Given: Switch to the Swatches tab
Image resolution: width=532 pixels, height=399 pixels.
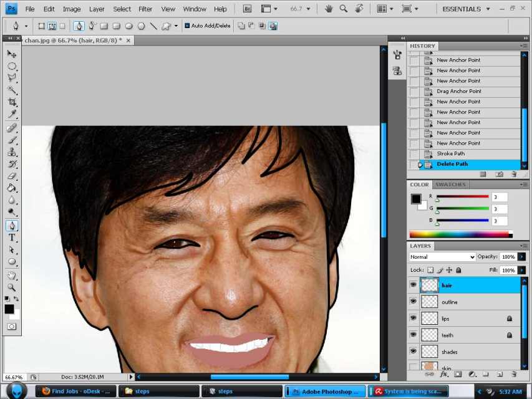Looking at the screenshot, I should click(x=450, y=184).
